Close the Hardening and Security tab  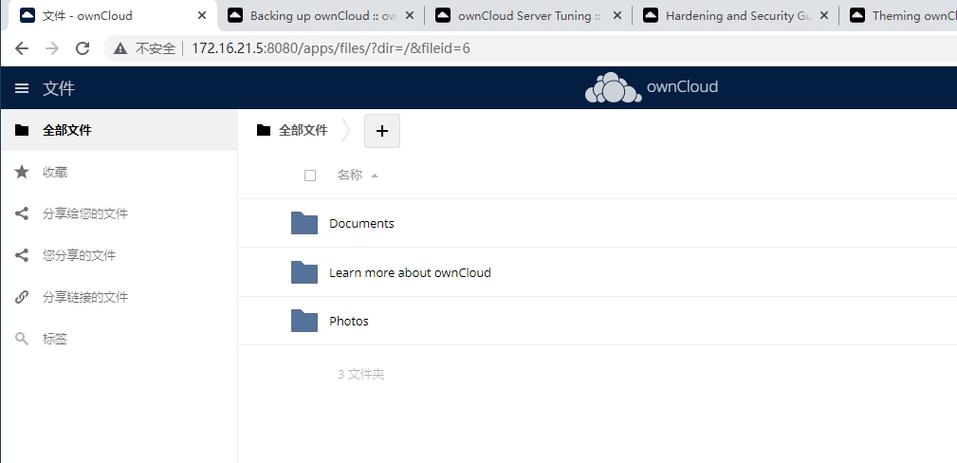pos(824,15)
